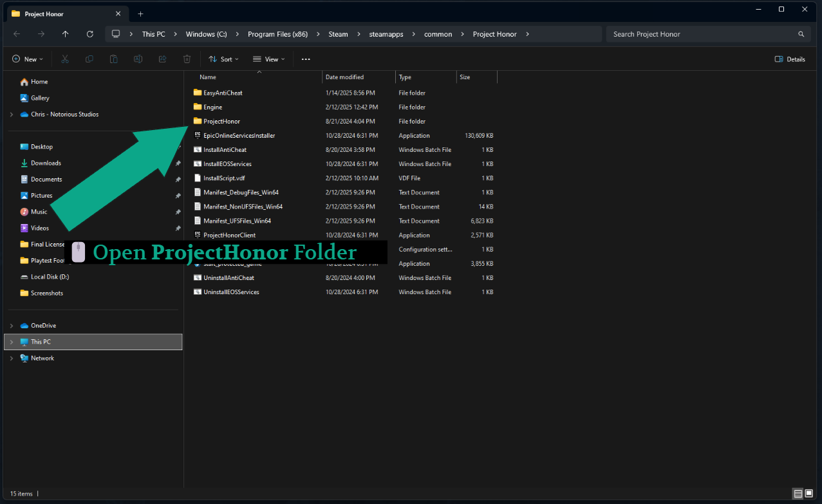Screen dimensions: 822x504
Task: Click the PC monitor icon in address bar
Action: tap(116, 34)
